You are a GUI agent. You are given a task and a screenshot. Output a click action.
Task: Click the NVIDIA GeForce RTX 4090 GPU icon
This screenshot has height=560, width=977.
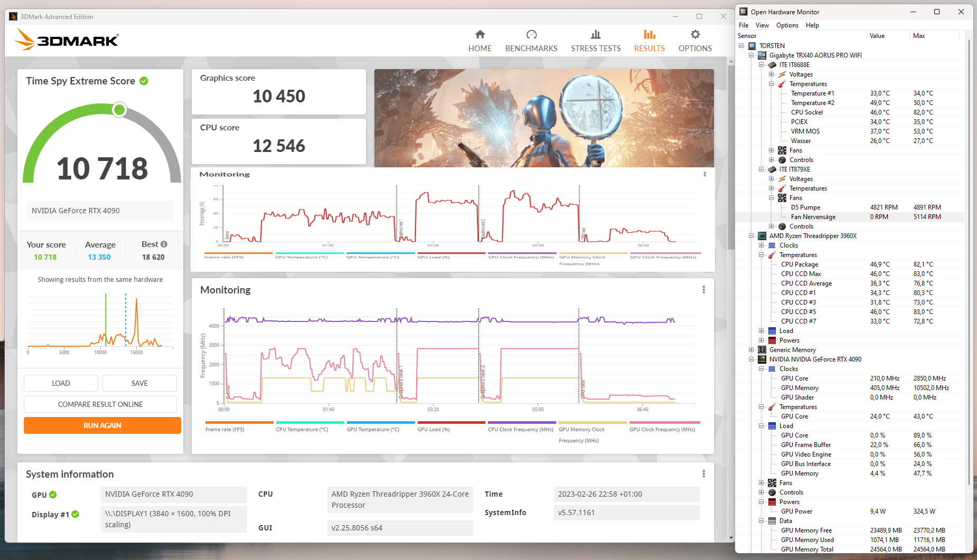[x=762, y=359]
